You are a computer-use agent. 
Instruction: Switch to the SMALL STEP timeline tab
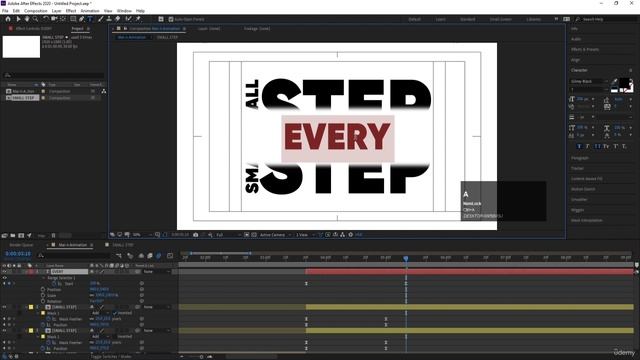(x=123, y=245)
